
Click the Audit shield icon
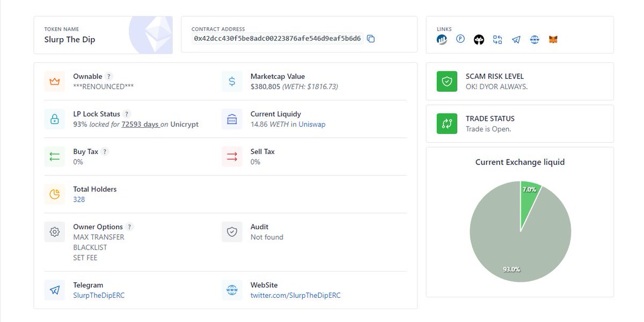click(x=232, y=232)
